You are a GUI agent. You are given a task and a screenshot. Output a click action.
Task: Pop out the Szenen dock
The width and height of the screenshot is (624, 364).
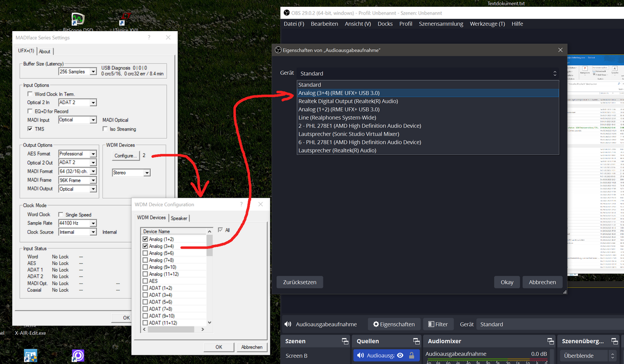345,341
